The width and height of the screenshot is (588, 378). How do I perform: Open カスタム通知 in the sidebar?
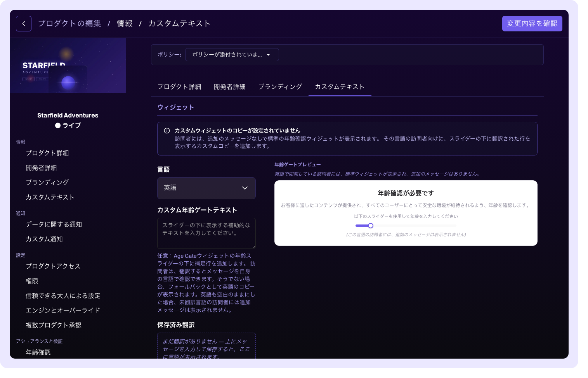click(x=44, y=239)
